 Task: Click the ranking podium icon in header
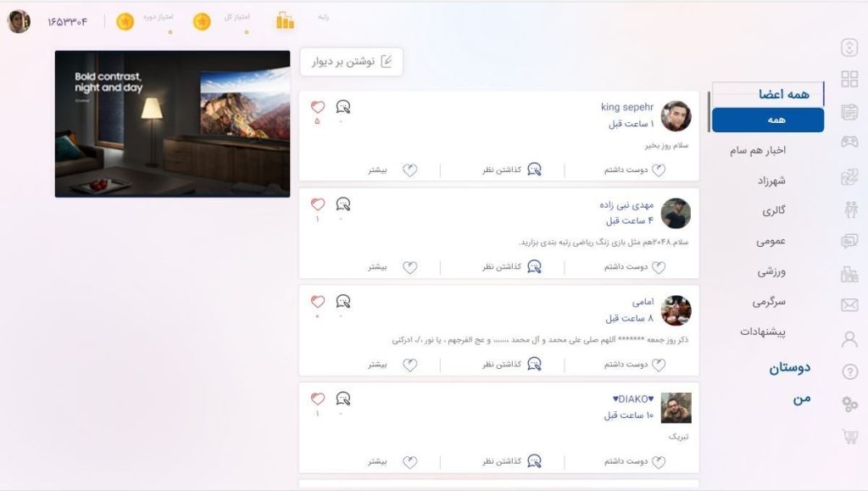click(x=285, y=20)
